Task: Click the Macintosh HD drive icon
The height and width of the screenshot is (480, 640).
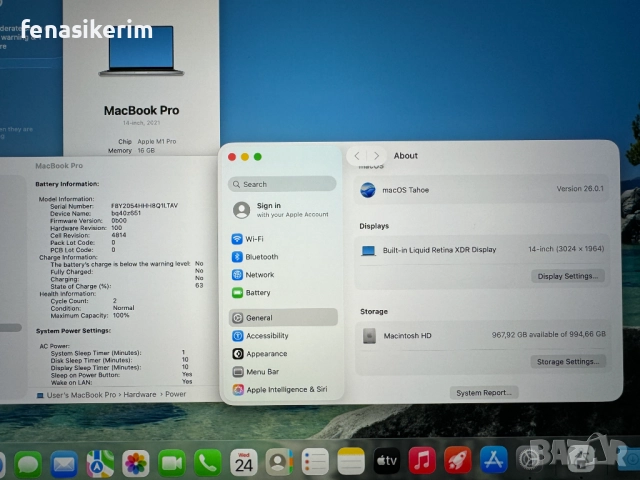Action: pyautogui.click(x=369, y=336)
